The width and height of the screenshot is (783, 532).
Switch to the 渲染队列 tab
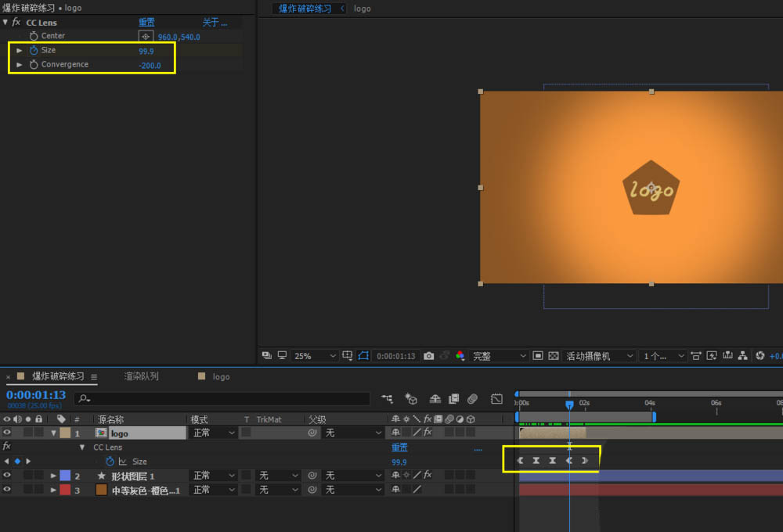click(x=141, y=376)
